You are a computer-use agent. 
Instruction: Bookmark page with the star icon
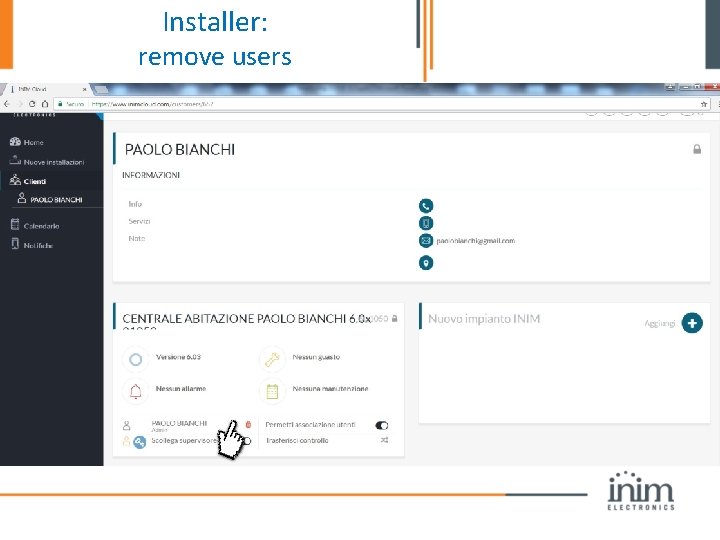(703, 104)
